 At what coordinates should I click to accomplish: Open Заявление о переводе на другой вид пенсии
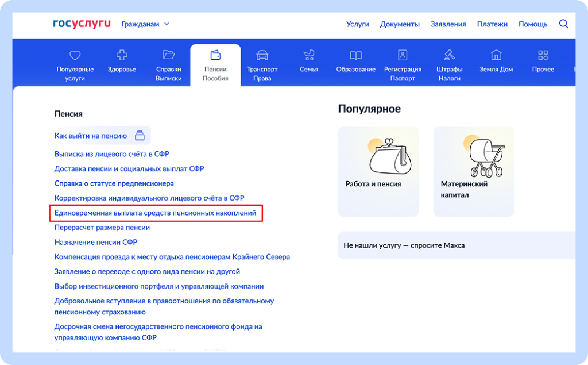click(x=147, y=271)
